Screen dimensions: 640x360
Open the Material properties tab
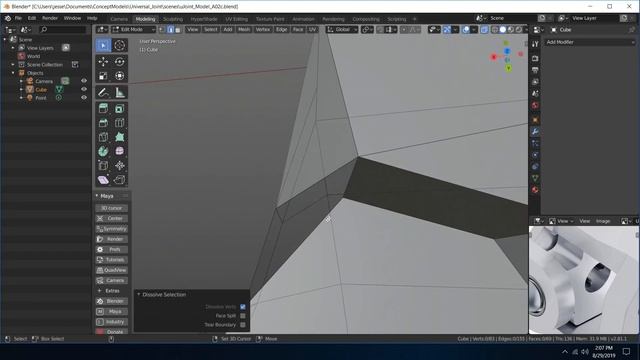[x=535, y=190]
